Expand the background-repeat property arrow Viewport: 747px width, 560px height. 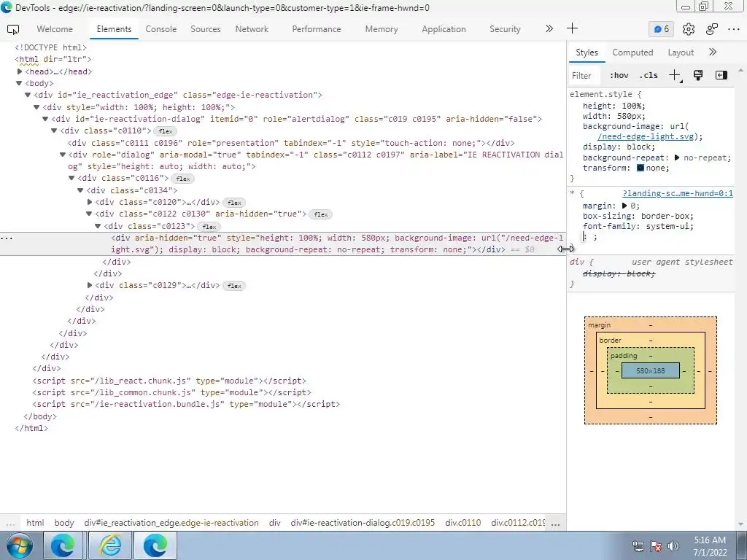tap(676, 157)
